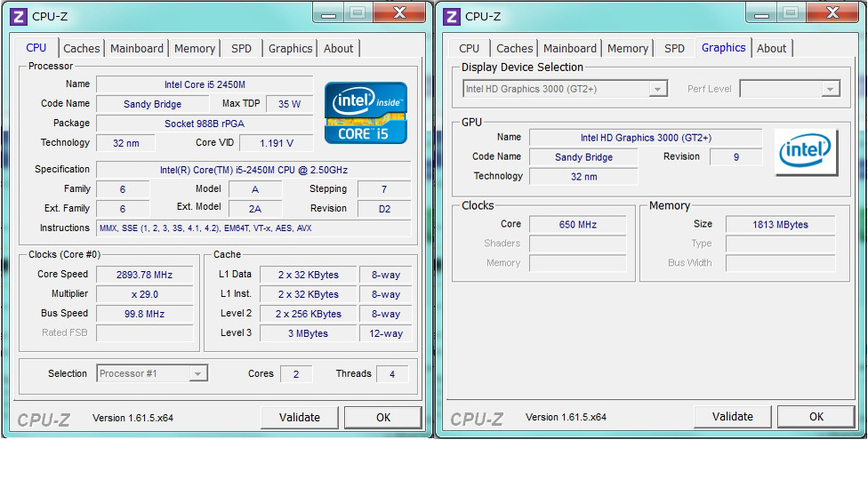The image size is (868, 488).
Task: Click the Core VID value 1.191 V
Action: [277, 143]
